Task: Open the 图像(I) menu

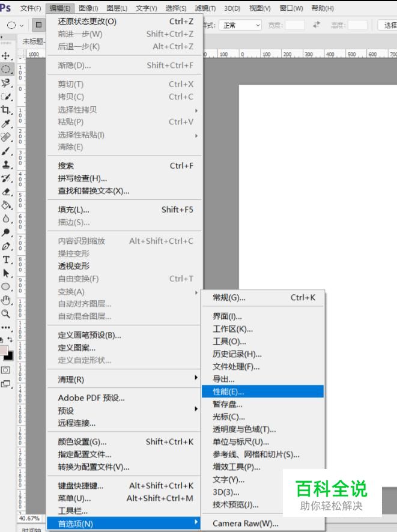Action: tap(88, 8)
